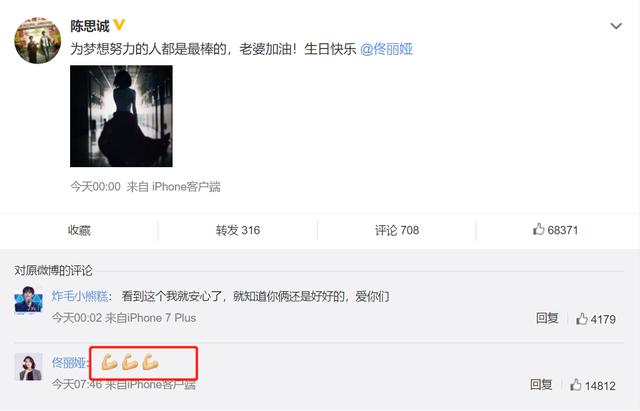Open the 陈思诚 username link
Screen dimensions: 640x411
click(90, 26)
